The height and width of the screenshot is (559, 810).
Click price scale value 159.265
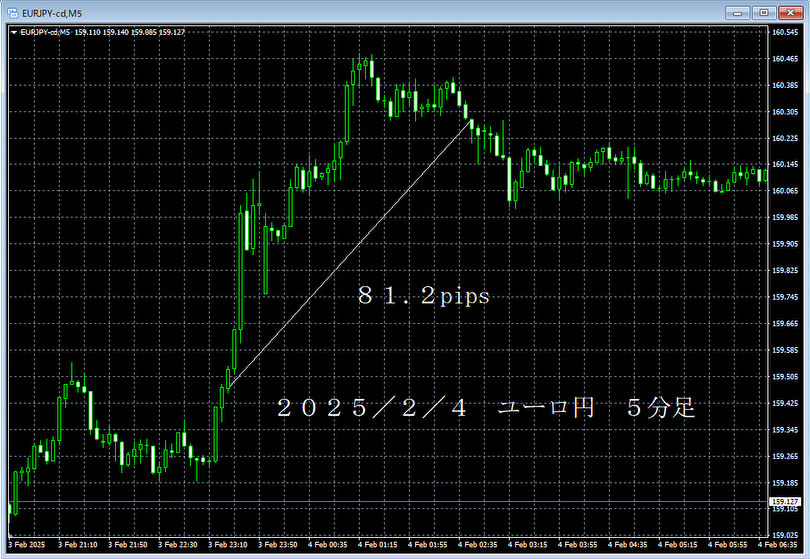click(785, 456)
